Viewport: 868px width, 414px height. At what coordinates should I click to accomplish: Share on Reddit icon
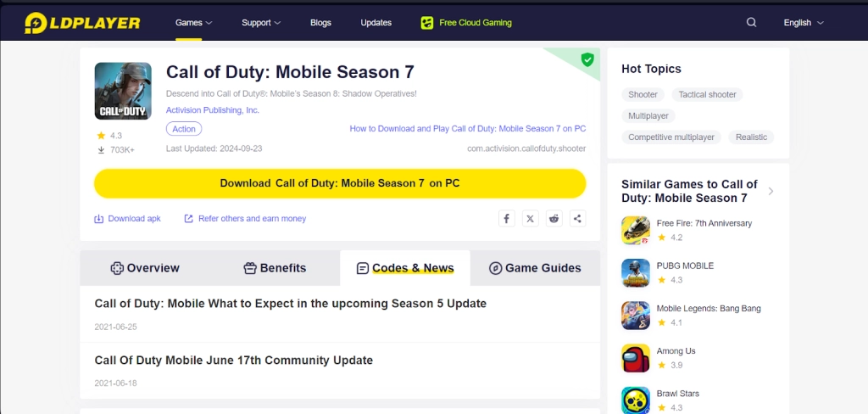tap(554, 218)
